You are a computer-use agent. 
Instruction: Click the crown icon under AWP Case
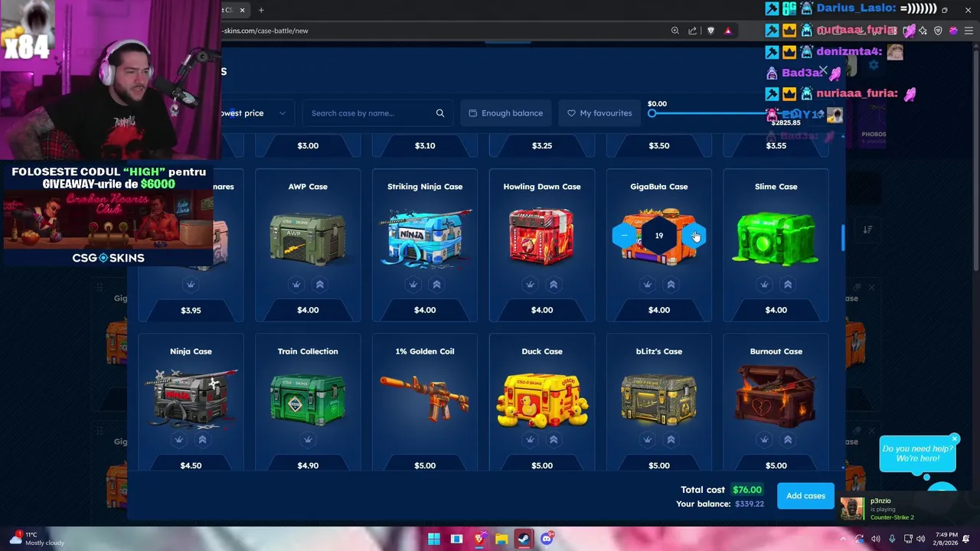click(296, 285)
